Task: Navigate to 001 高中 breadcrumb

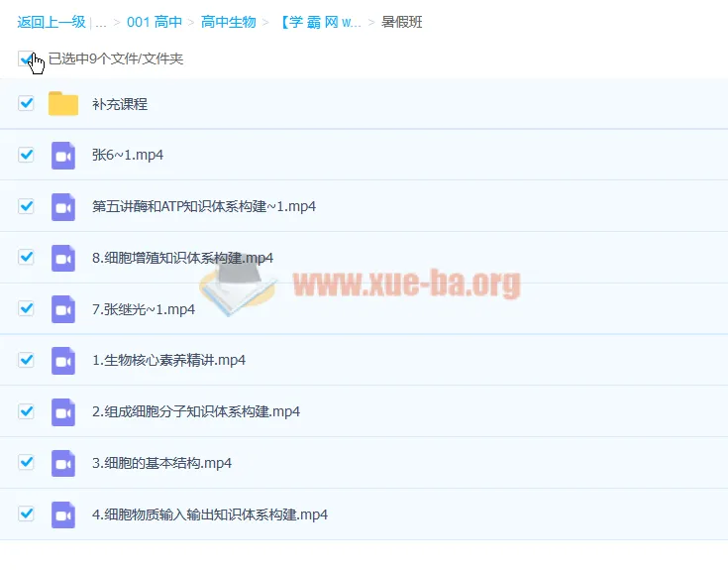Action: click(155, 22)
